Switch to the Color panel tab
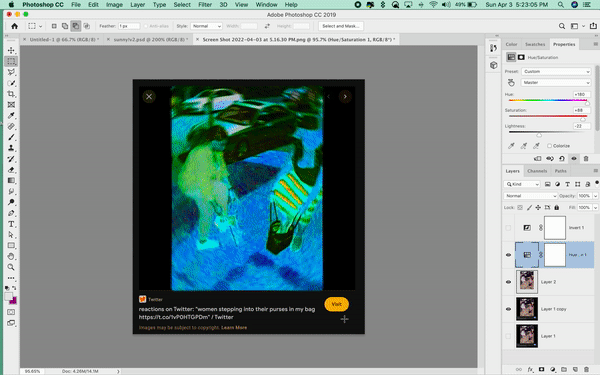This screenshot has width=600, height=375. [x=511, y=44]
